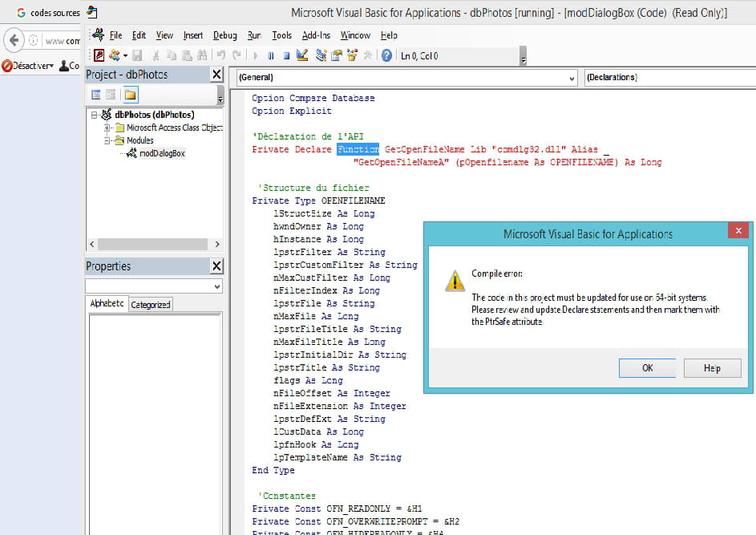Switch to the Categorized tab
Image resolution: width=756 pixels, height=535 pixels.
(x=151, y=305)
